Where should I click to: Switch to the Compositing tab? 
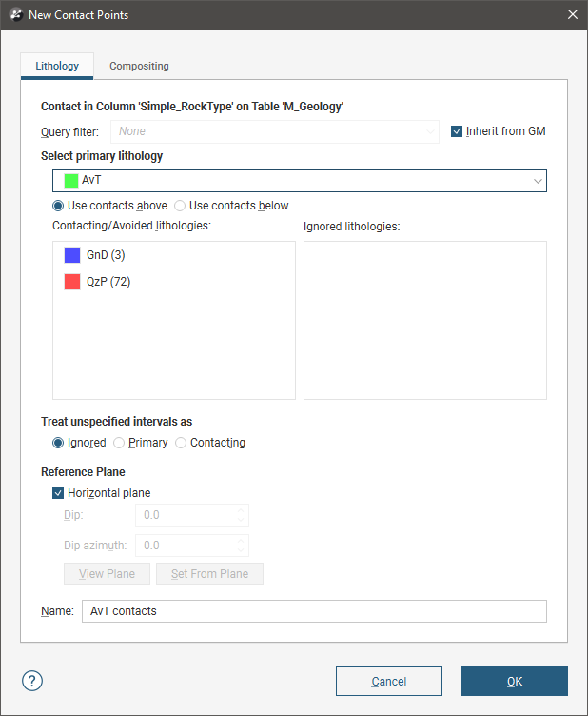[x=139, y=67]
